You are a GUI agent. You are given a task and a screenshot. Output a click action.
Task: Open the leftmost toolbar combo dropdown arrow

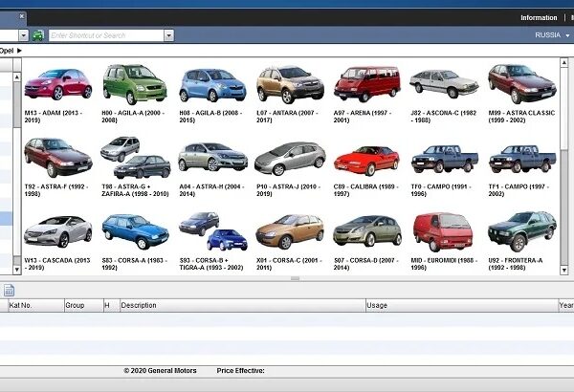click(23, 35)
